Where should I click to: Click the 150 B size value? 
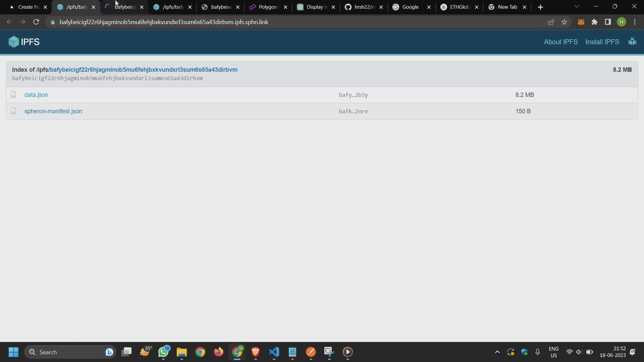coord(523,111)
